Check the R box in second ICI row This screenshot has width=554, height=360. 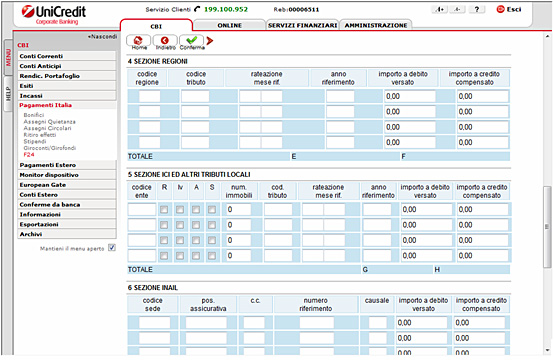point(164,225)
